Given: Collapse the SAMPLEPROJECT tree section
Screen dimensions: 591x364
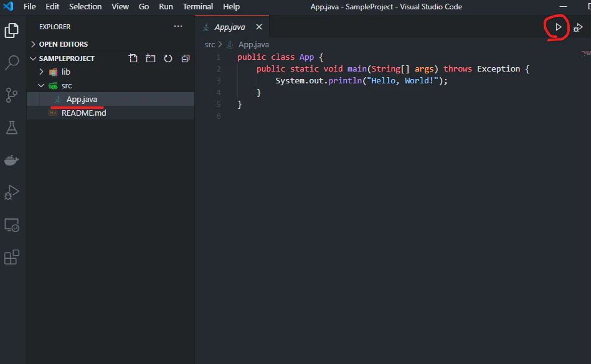Looking at the screenshot, I should [33, 58].
